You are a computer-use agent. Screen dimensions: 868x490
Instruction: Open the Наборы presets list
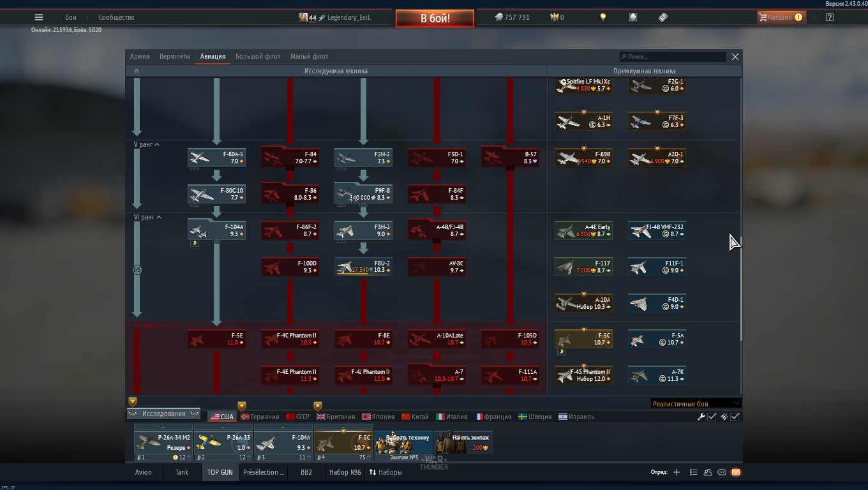point(385,472)
